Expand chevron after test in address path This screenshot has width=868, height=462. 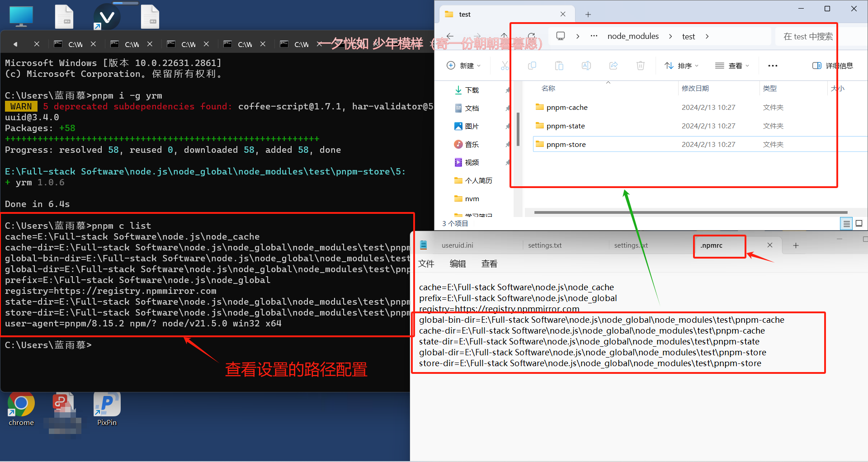(x=707, y=36)
